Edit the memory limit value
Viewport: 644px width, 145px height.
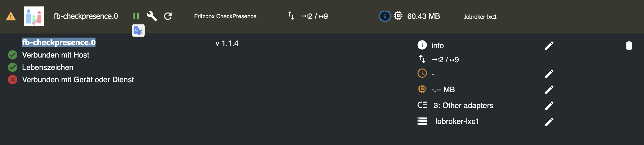coord(549,90)
